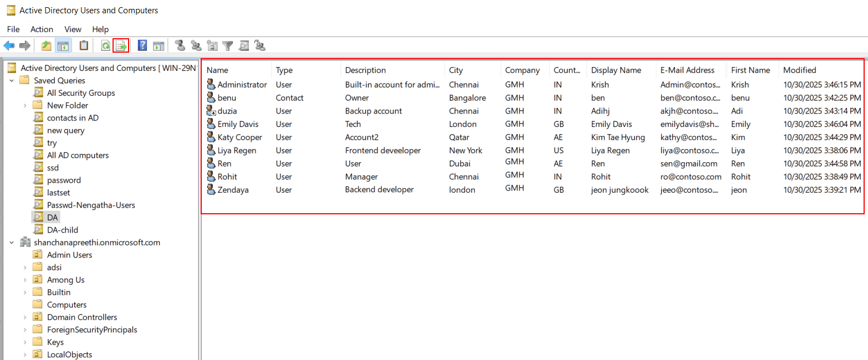Open MMC Help
Screen dimensions: 868x360
click(x=142, y=45)
